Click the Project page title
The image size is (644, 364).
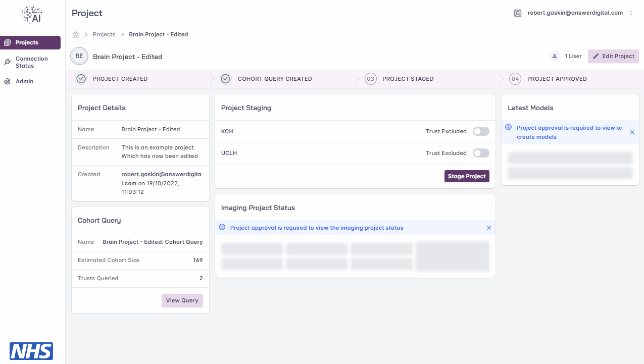point(87,13)
